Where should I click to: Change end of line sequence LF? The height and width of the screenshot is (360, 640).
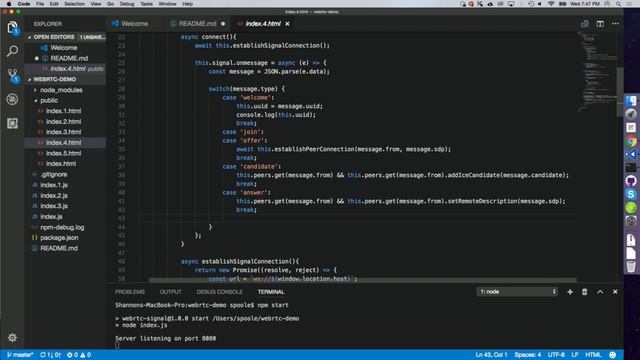point(575,355)
